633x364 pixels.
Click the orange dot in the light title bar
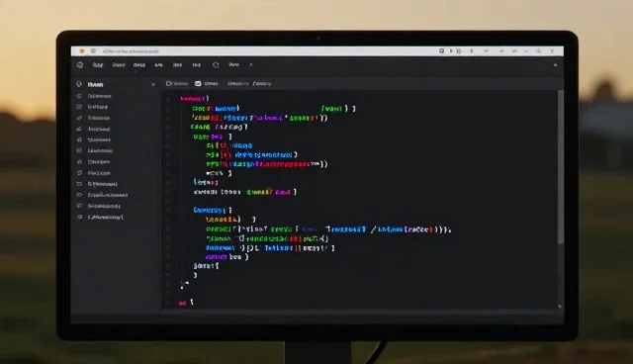pyautogui.click(x=81, y=51)
